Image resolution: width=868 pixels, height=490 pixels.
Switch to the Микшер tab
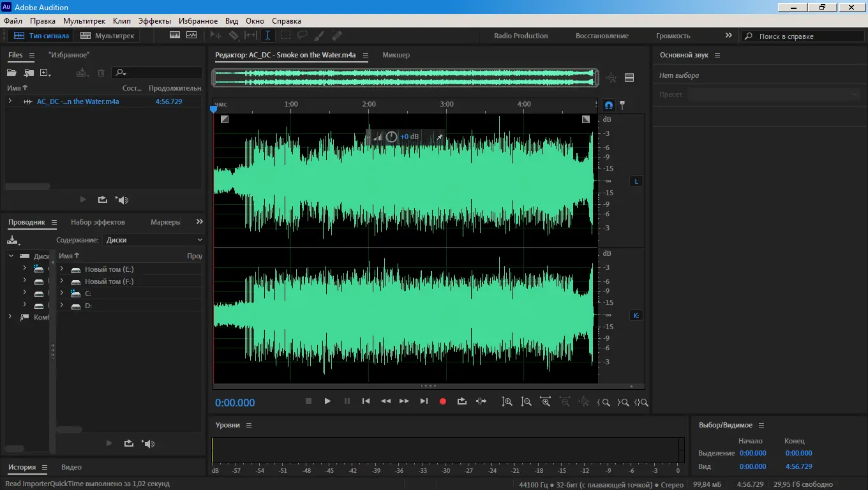point(396,55)
